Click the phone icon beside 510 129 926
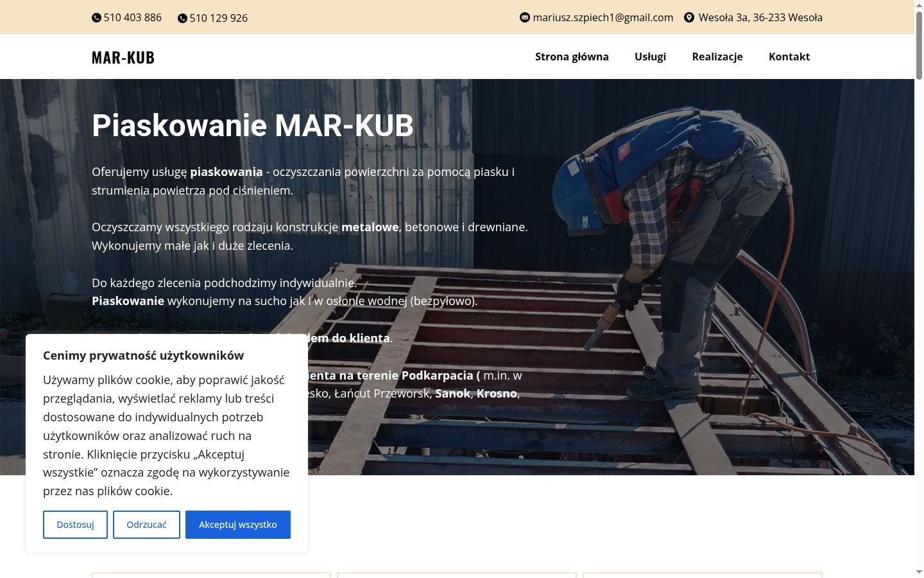Viewport: 924px width, 578px height. [182, 19]
